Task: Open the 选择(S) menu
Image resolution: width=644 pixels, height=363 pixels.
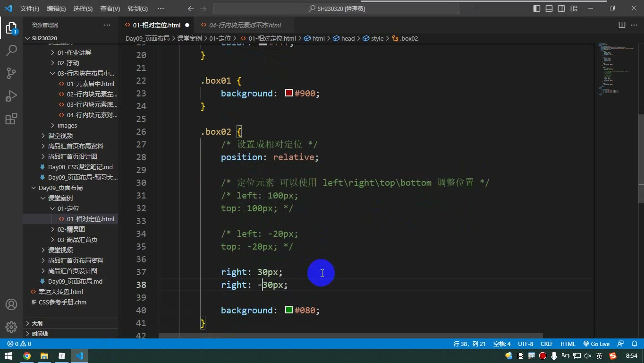Action: click(x=83, y=9)
